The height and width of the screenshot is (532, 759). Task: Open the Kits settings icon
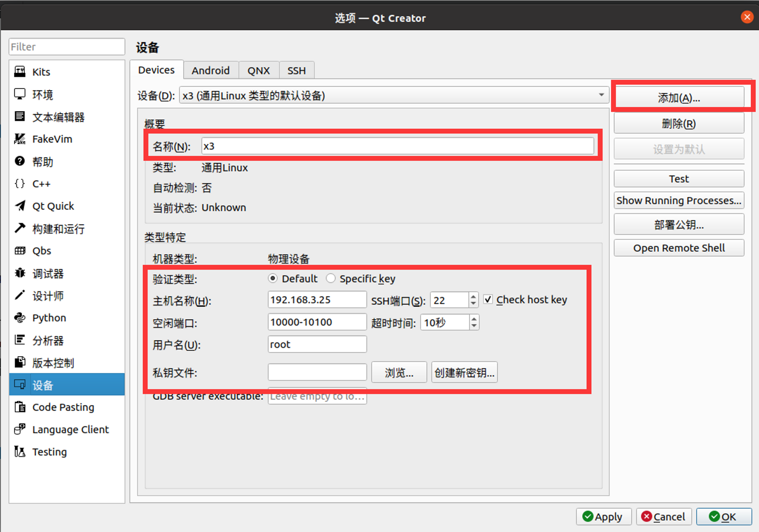20,71
